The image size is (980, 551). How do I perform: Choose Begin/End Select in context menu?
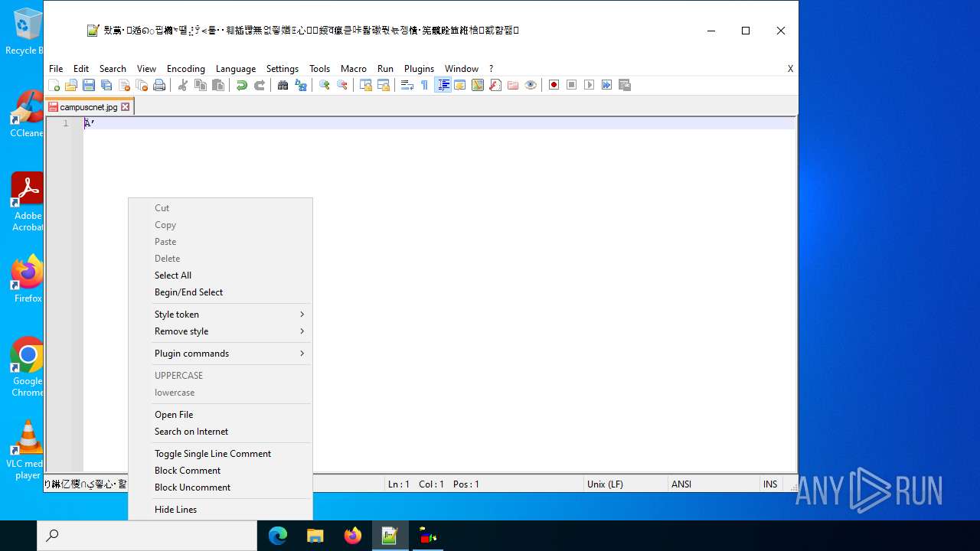(220, 292)
